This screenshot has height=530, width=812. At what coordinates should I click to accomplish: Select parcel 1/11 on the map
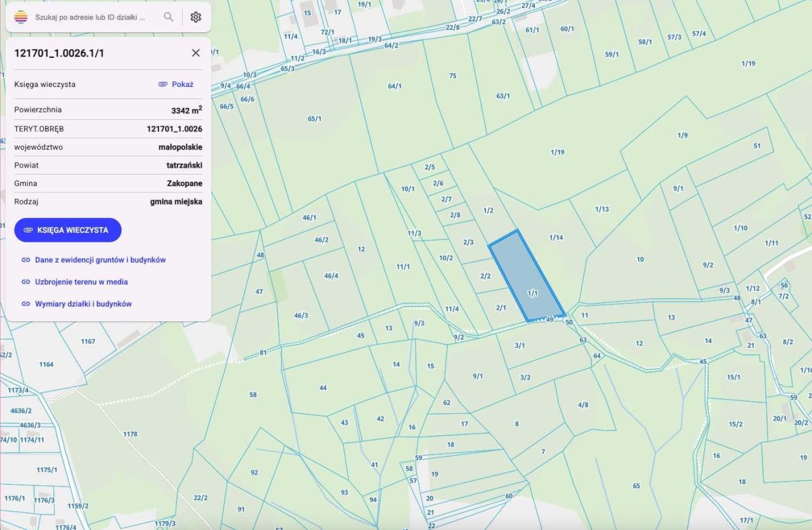[x=771, y=243]
